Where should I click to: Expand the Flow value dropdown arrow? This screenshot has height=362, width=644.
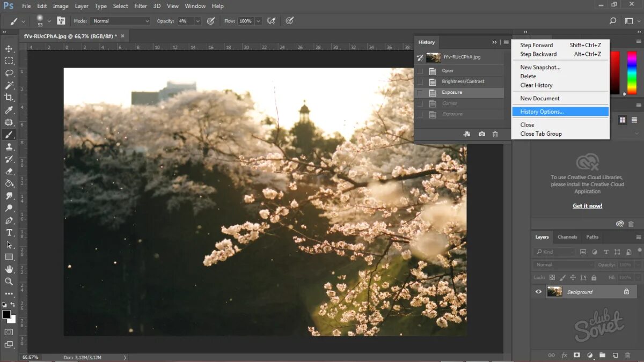[258, 21]
